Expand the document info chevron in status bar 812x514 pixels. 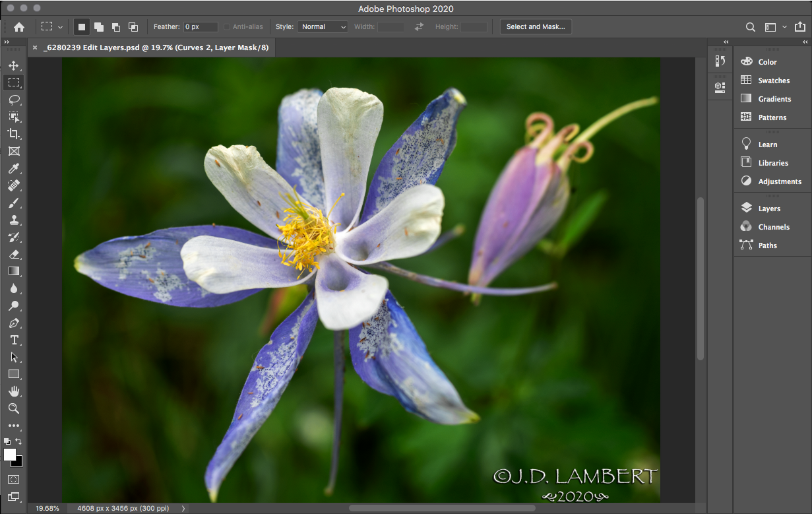point(183,508)
